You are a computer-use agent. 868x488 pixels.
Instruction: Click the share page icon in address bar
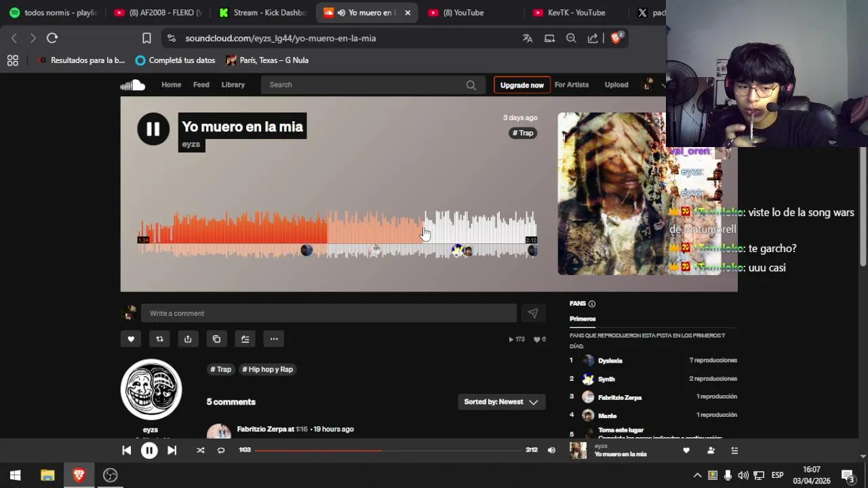pos(593,38)
